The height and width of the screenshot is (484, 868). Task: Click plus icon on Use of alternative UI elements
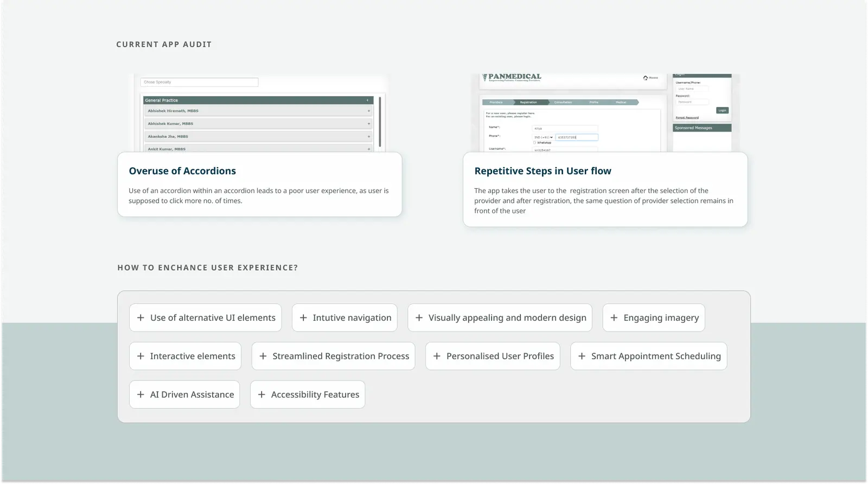coord(141,317)
